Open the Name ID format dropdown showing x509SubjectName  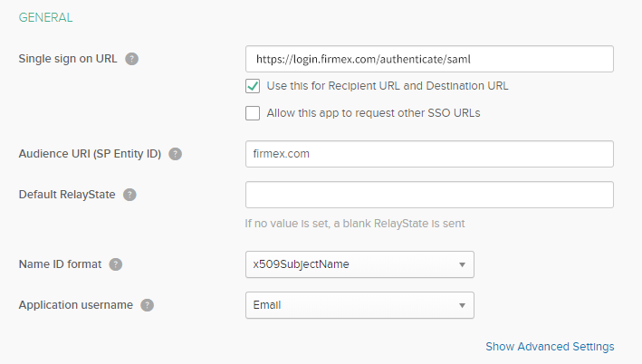(359, 264)
